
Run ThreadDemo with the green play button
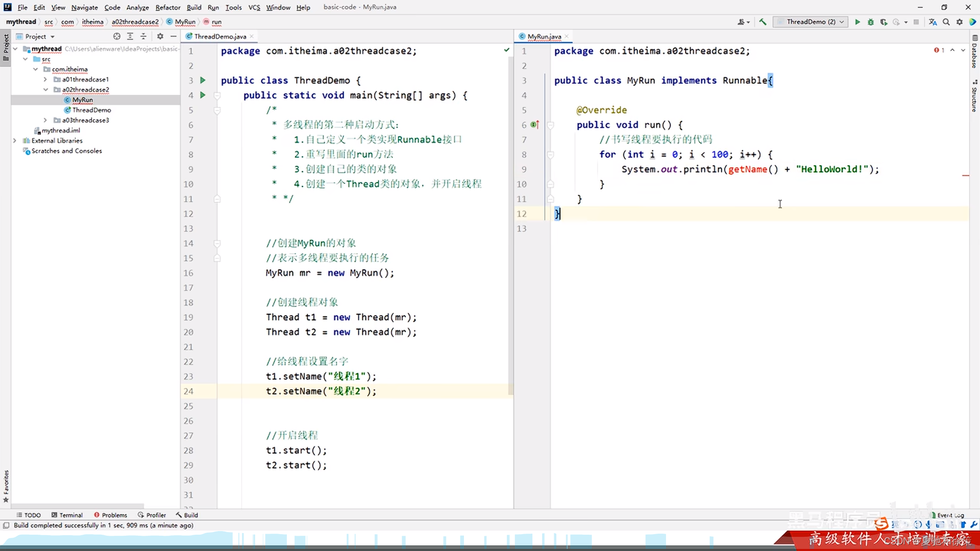[857, 22]
